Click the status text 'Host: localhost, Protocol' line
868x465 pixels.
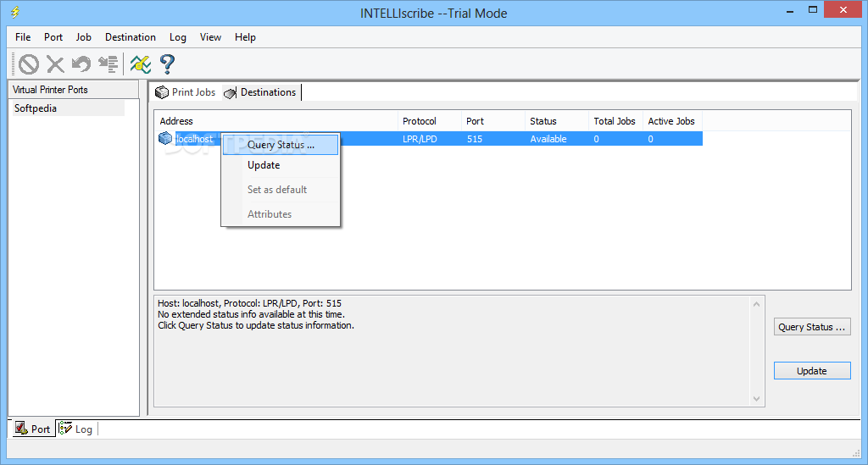click(x=249, y=303)
